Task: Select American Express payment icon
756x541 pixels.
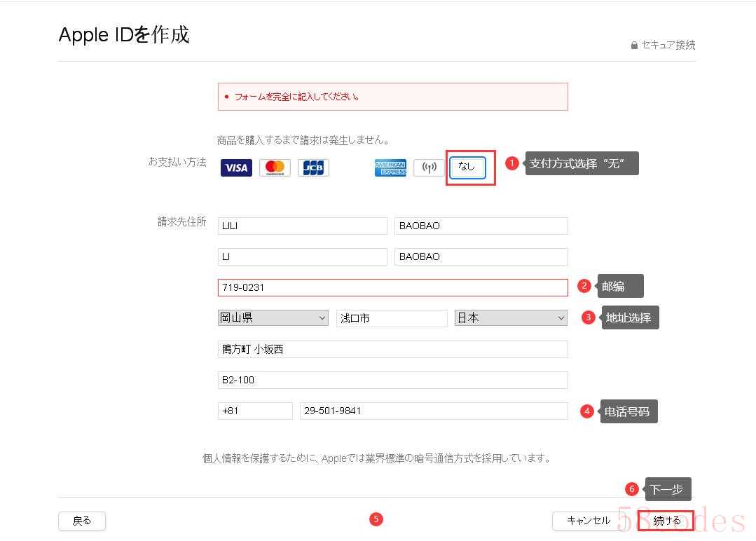Action: click(390, 168)
